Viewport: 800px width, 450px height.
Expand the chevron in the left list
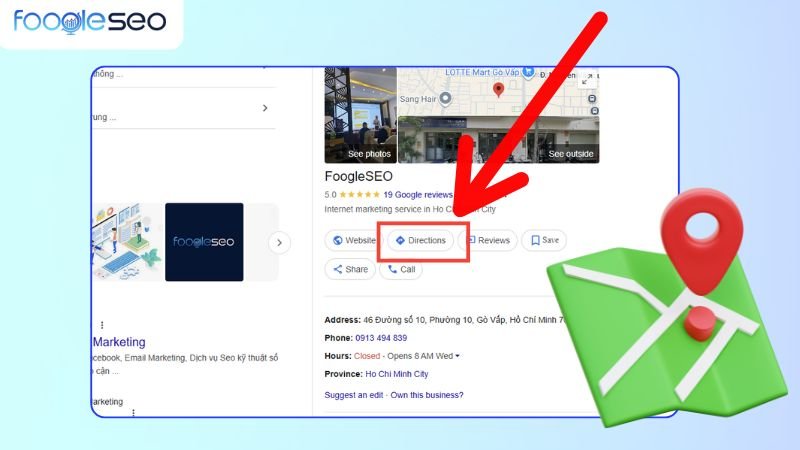(265, 108)
